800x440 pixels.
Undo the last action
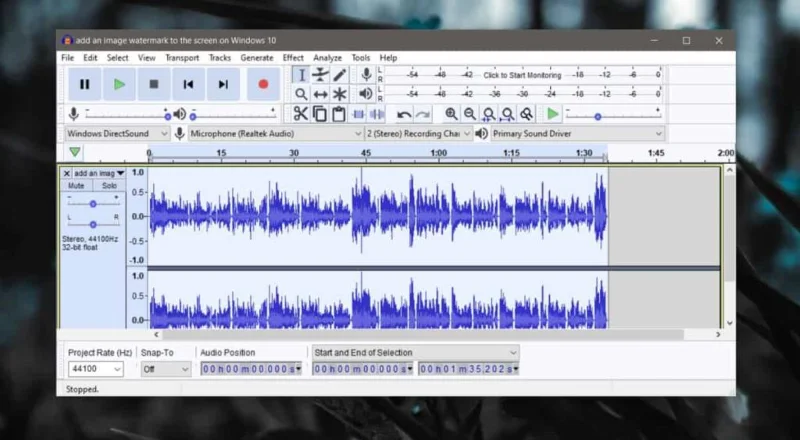(404, 114)
